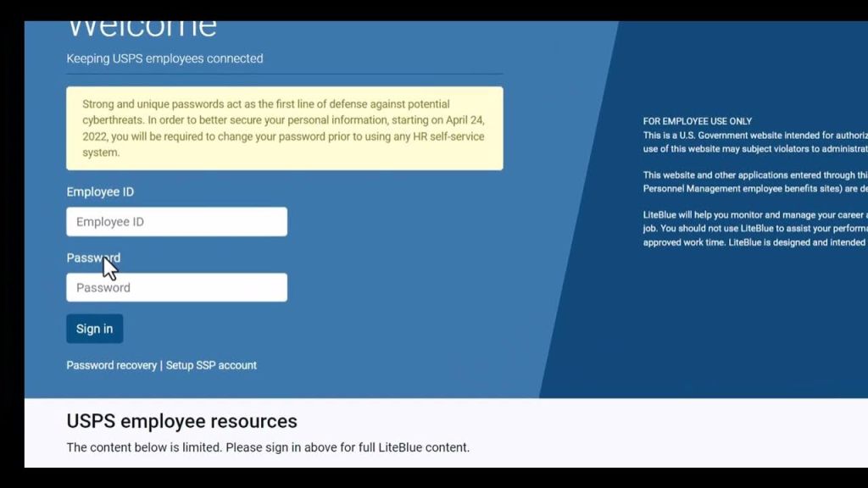Click the U.S. Government website warning line
The width and height of the screenshot is (868, 488).
754,135
